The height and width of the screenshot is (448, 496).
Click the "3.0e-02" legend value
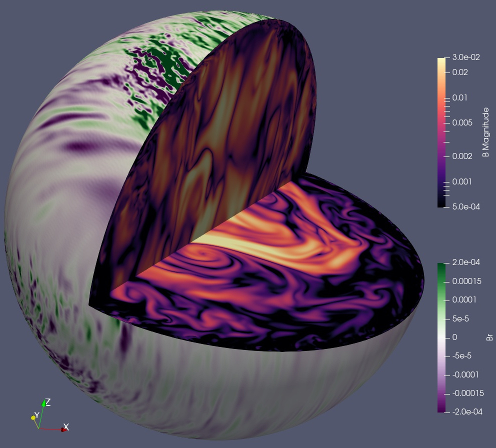coord(466,57)
